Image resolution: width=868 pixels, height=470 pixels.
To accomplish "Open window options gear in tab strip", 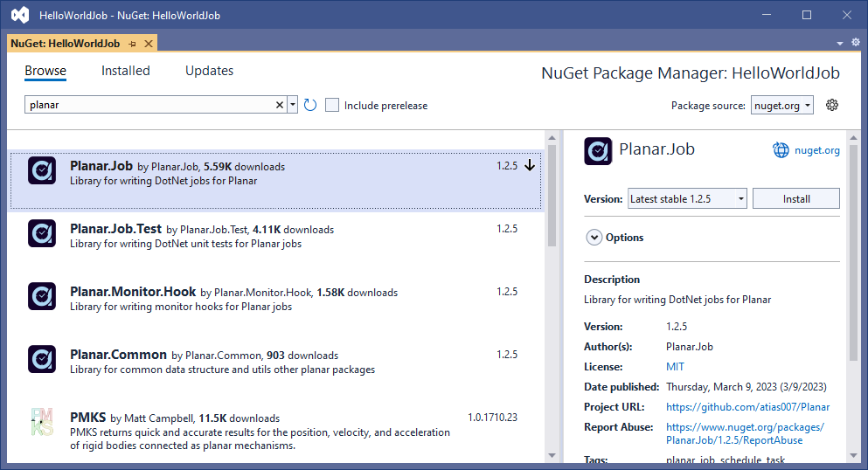I will pos(855,43).
